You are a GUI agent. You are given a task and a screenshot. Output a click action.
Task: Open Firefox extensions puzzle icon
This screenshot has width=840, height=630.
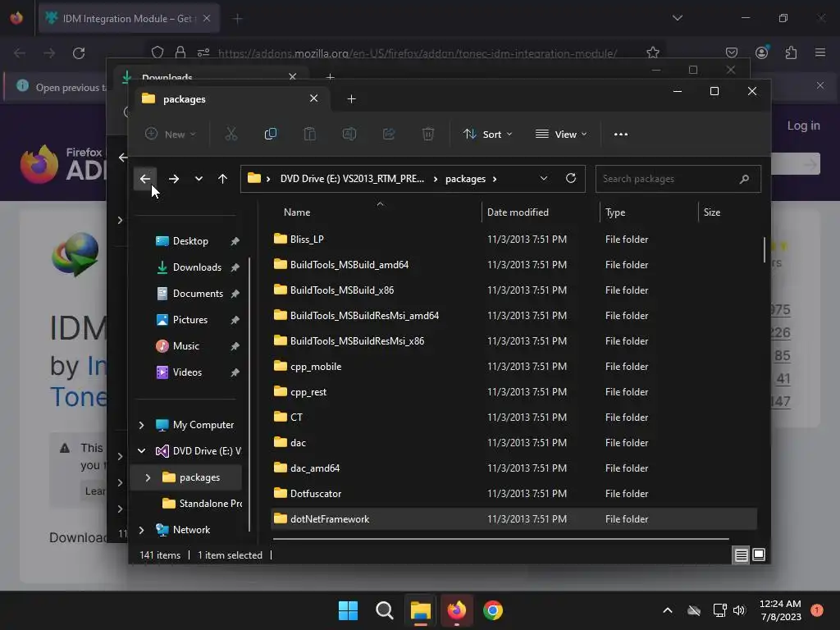click(791, 52)
